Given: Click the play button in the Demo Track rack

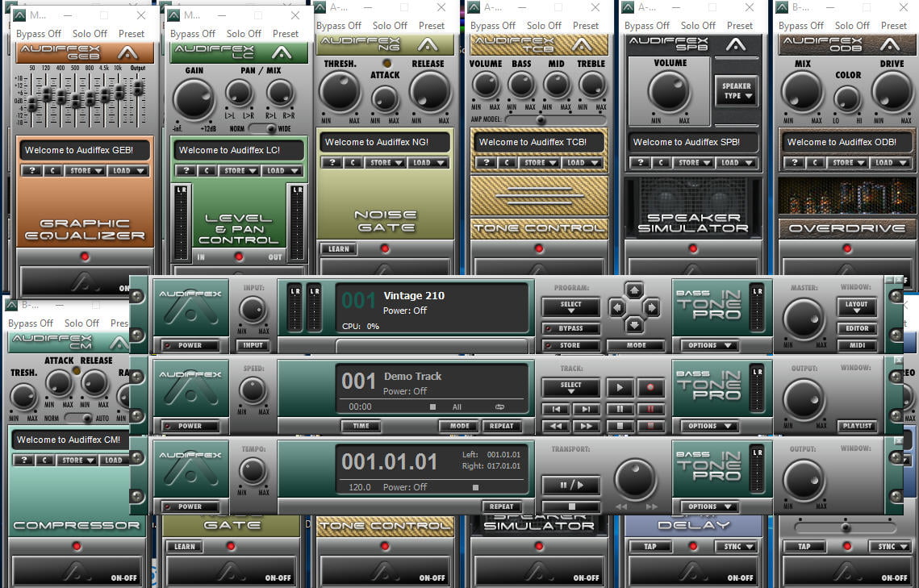Looking at the screenshot, I should tap(620, 387).
